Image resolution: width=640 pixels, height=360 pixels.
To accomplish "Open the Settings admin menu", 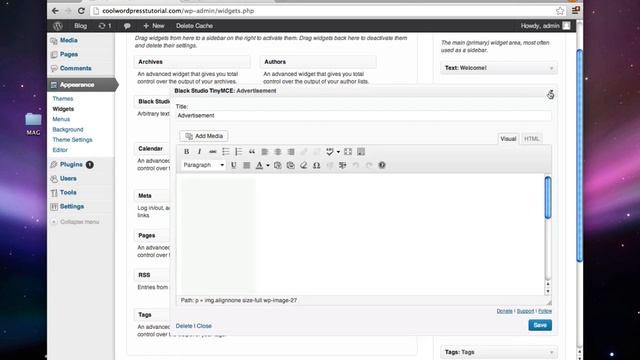I will 72,207.
